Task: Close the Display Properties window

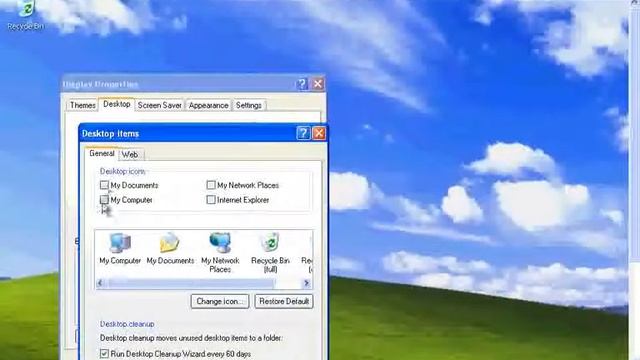Action: tap(318, 84)
